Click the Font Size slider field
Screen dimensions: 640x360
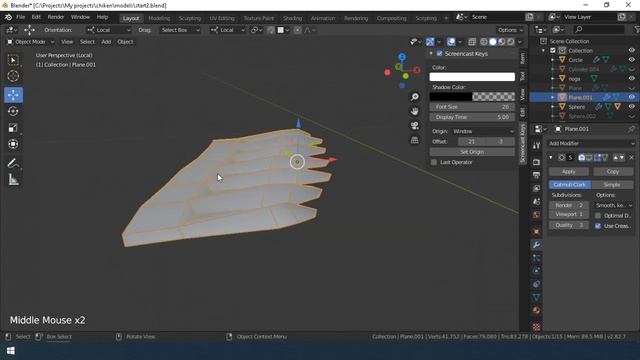(x=472, y=107)
